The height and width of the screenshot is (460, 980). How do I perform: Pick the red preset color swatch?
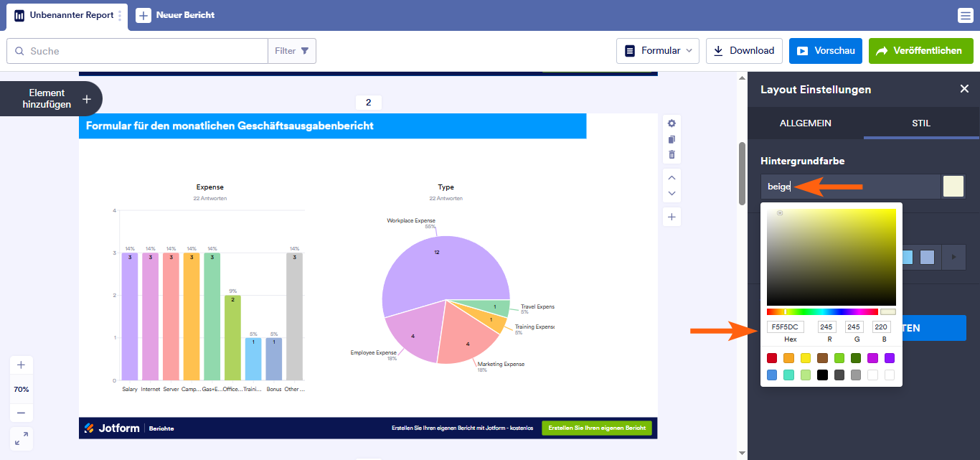[x=772, y=358]
